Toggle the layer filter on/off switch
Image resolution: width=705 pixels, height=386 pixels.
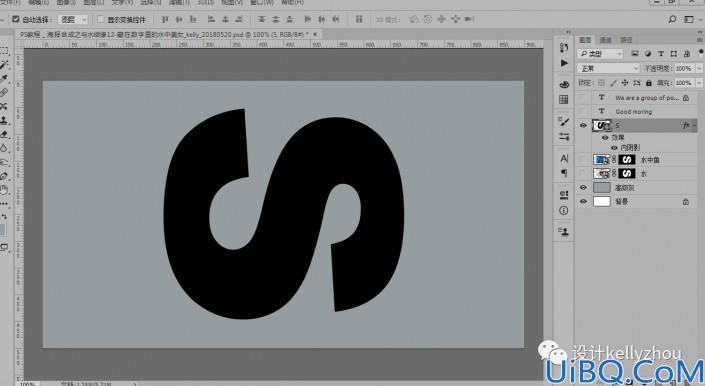click(701, 53)
